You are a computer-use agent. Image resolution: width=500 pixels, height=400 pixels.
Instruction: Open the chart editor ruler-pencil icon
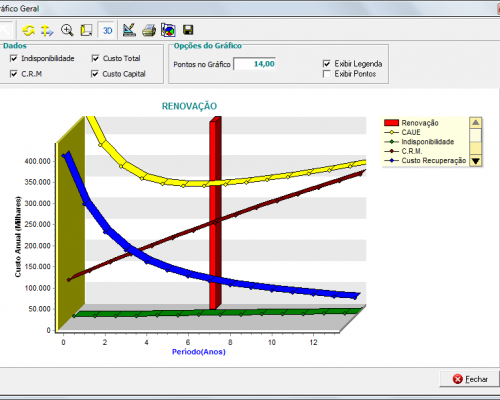pyautogui.click(x=129, y=30)
